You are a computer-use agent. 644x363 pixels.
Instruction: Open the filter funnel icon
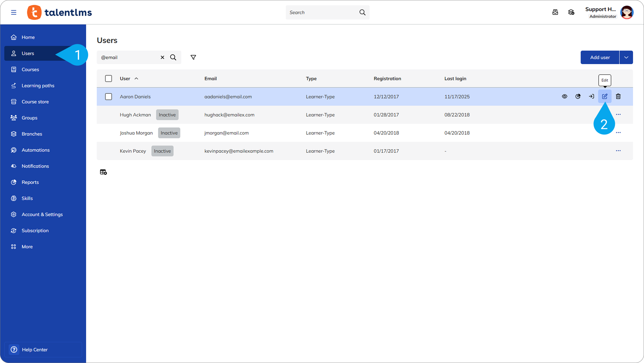click(193, 57)
